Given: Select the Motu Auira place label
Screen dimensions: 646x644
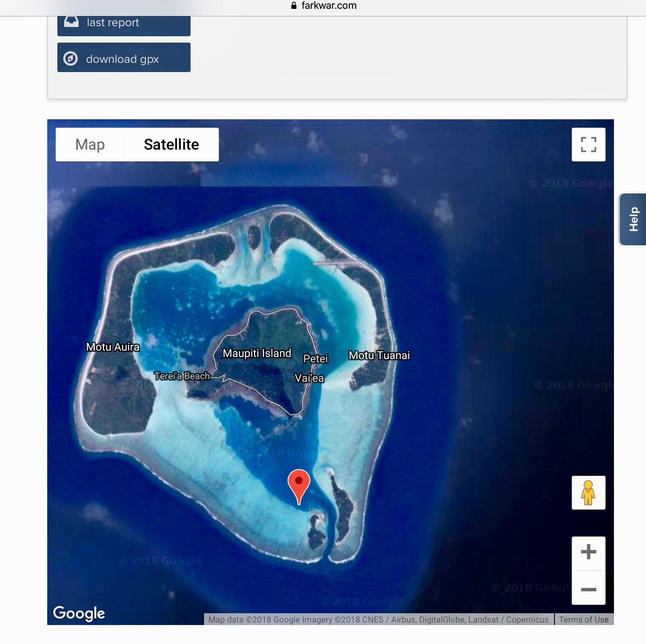Looking at the screenshot, I should pyautogui.click(x=113, y=347).
